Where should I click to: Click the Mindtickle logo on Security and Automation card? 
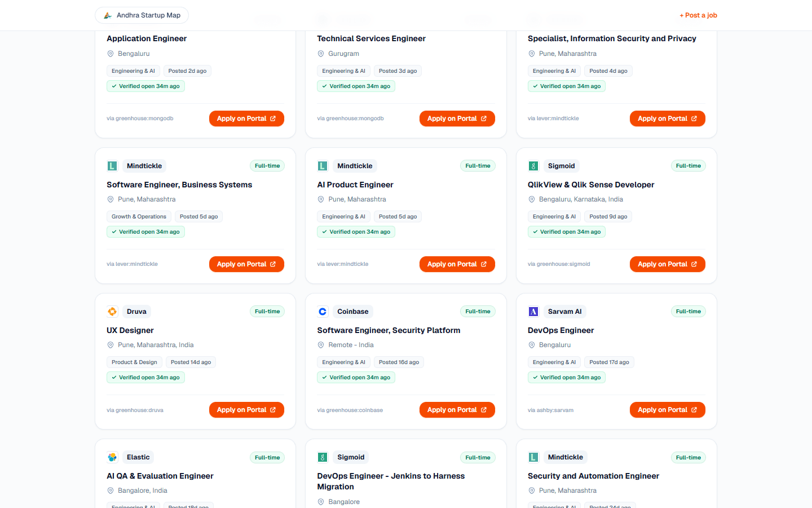[x=533, y=457]
